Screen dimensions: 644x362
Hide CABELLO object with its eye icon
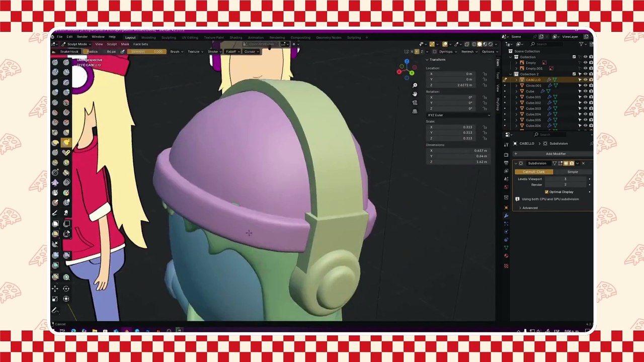pyautogui.click(x=585, y=80)
